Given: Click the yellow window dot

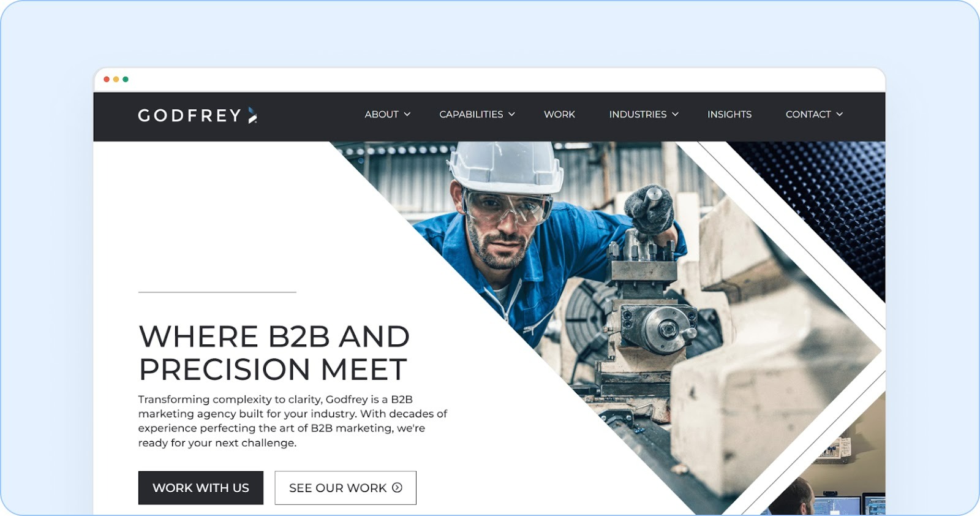Looking at the screenshot, I should [116, 79].
